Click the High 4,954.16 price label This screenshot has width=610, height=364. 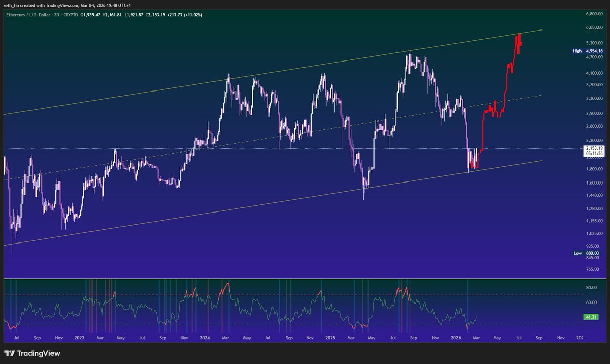pyautogui.click(x=588, y=51)
